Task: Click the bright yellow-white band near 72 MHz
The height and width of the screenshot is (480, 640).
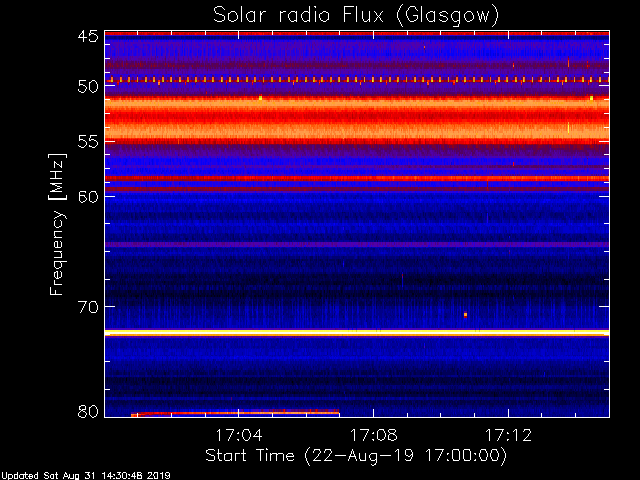Action: tap(357, 333)
